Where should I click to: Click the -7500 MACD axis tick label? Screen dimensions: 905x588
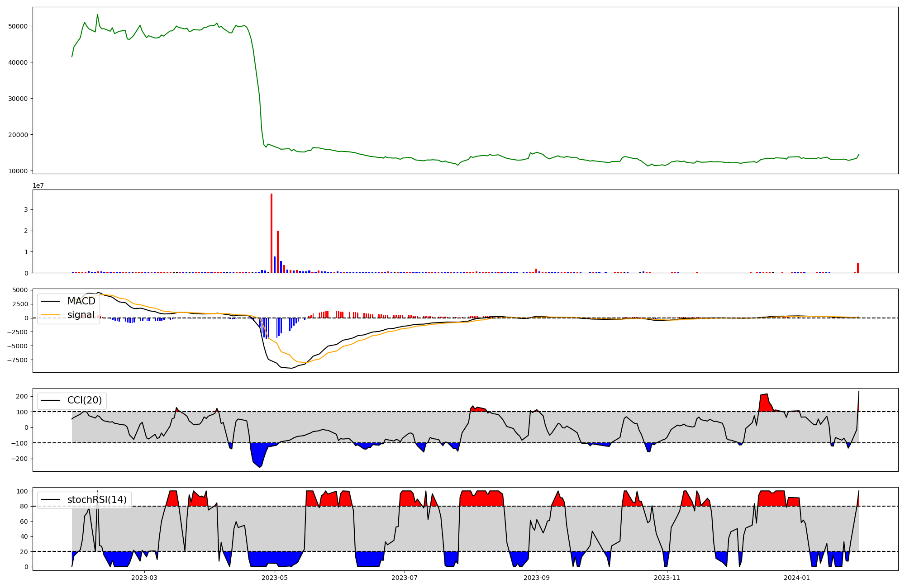(x=17, y=360)
